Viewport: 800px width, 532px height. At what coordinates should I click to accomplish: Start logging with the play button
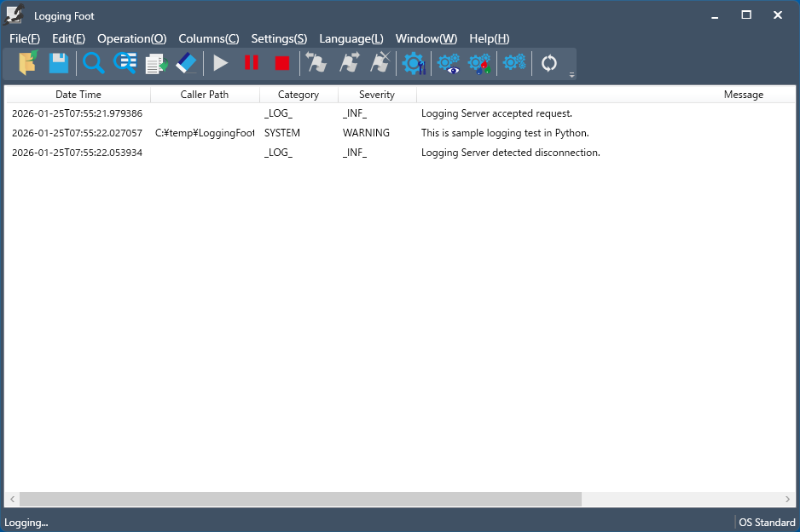point(221,63)
